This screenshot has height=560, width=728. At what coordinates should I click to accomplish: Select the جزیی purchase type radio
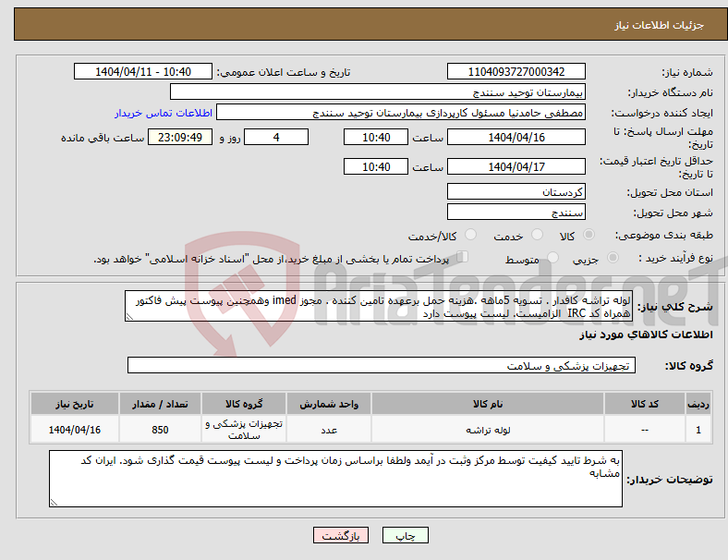613,258
